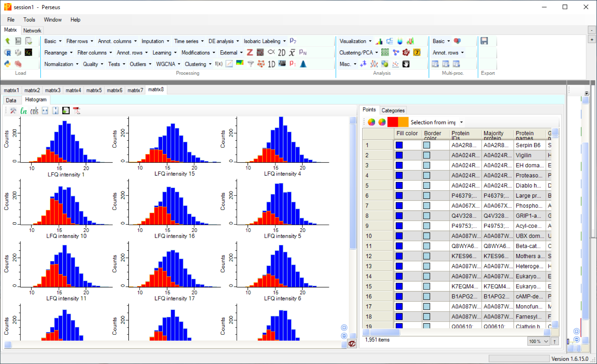This screenshot has height=364, width=597.
Task: Click the ln log-scale icon in histogram toolbar
Action: 24,111
